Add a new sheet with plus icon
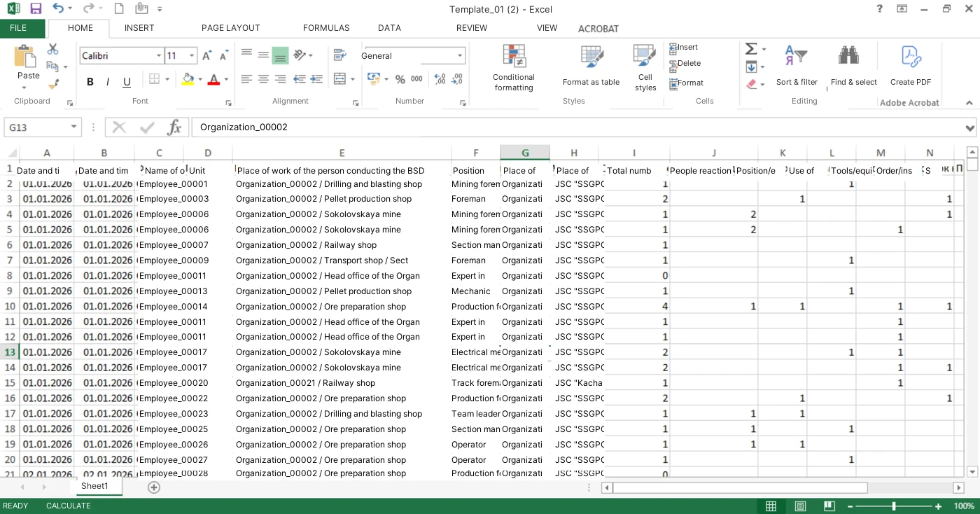 [154, 487]
